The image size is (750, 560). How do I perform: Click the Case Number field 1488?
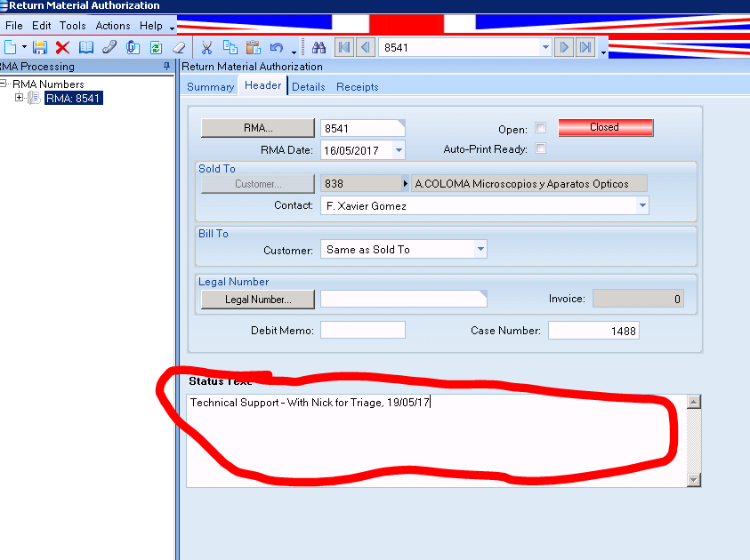pos(593,330)
